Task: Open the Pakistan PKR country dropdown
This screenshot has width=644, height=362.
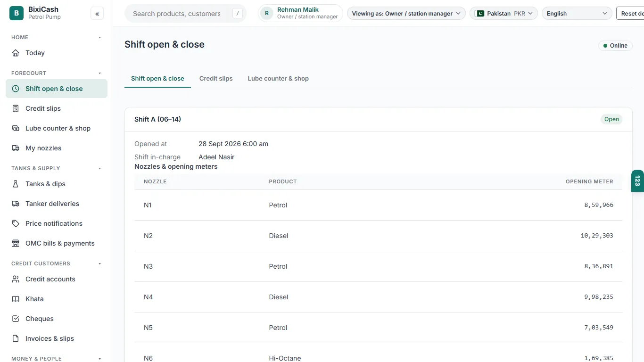Action: [504, 14]
